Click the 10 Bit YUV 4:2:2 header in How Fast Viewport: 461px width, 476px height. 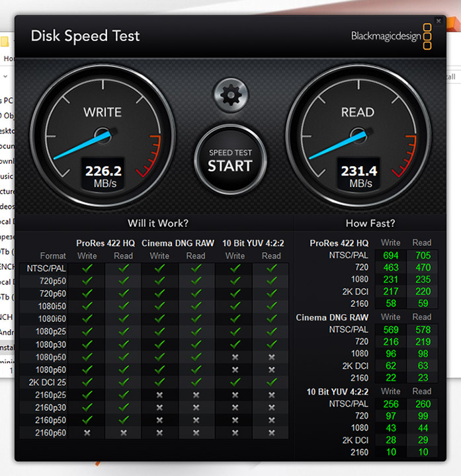[x=337, y=391]
